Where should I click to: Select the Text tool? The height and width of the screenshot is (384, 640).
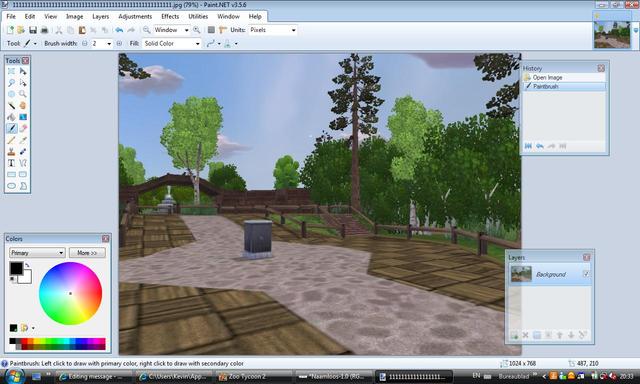click(x=11, y=163)
